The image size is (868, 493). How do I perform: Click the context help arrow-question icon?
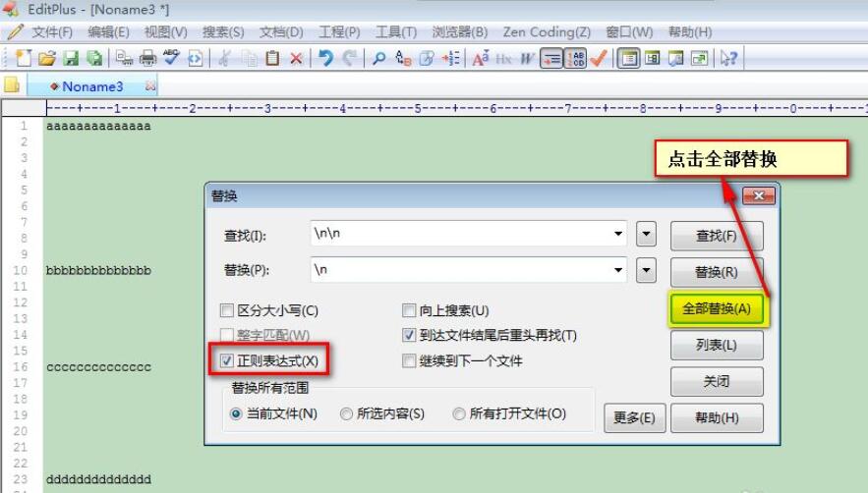(x=728, y=58)
